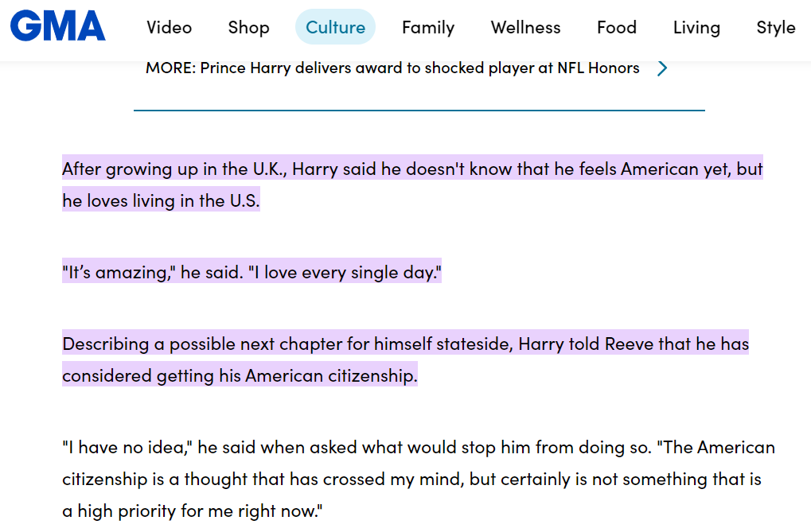The width and height of the screenshot is (811, 532).
Task: Click the line "a high priority for me right now"
Action: pyautogui.click(x=193, y=511)
